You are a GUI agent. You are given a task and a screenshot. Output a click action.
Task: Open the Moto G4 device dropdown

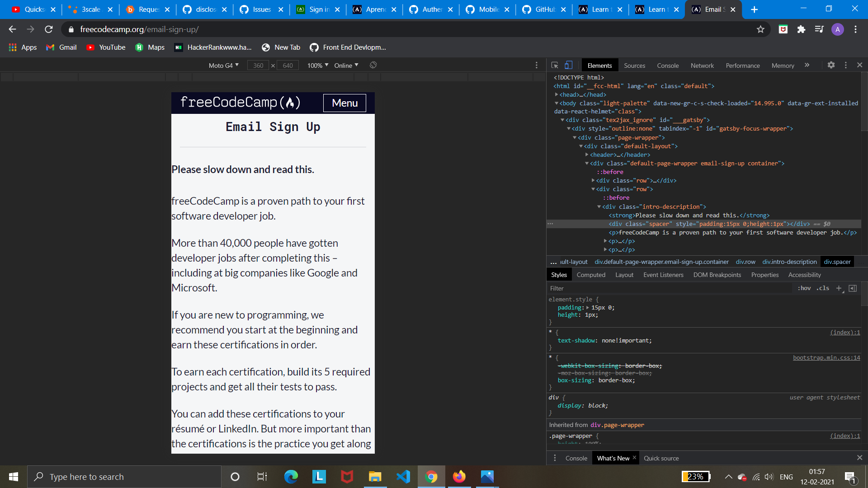pyautogui.click(x=223, y=65)
